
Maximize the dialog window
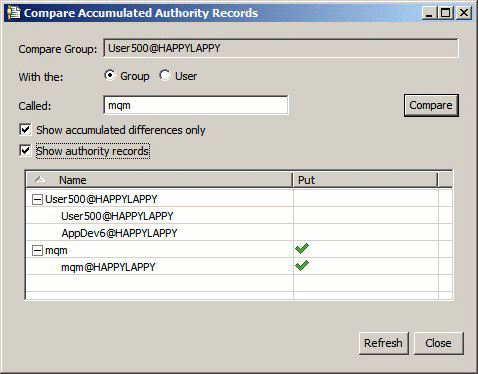tap(446, 13)
